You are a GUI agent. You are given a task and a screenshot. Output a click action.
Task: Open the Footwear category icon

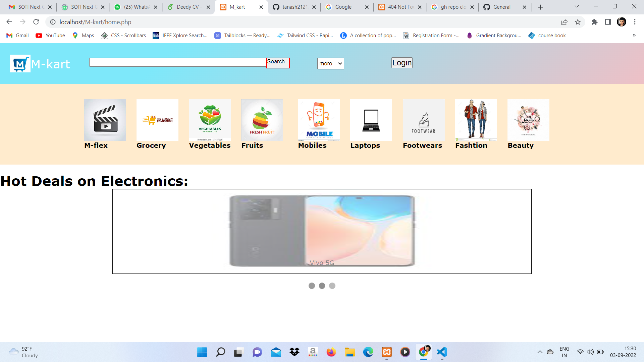[424, 120]
